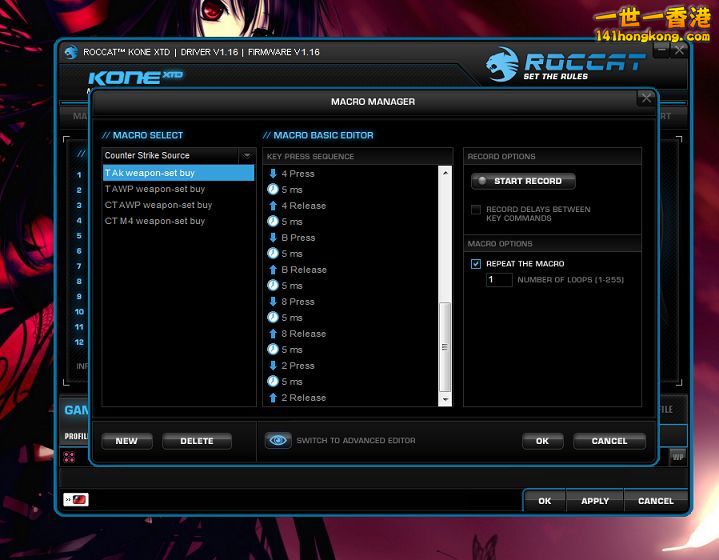Select the '4 Press' sequence entry
Image resolution: width=719 pixels, height=560 pixels.
[298, 173]
